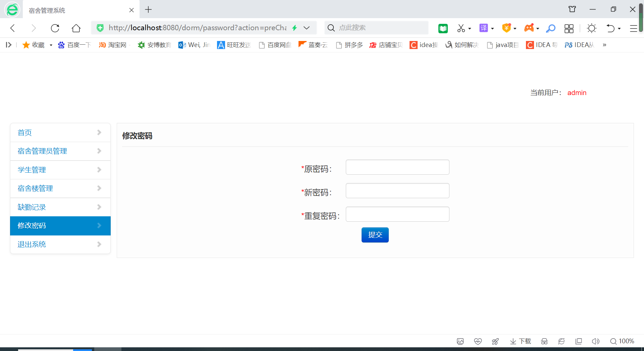Open the 旺旺发送 bookmark
This screenshot has height=351, width=644.
(x=234, y=45)
